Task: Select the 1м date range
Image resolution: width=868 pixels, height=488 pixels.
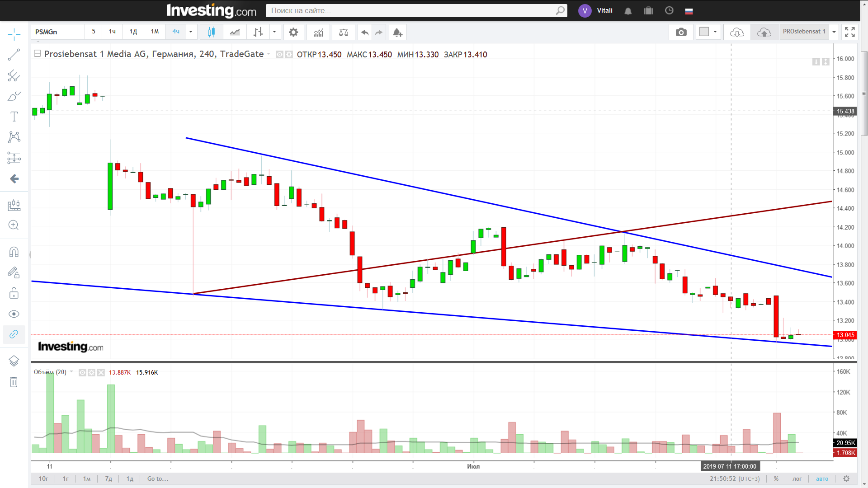Action: point(87,479)
